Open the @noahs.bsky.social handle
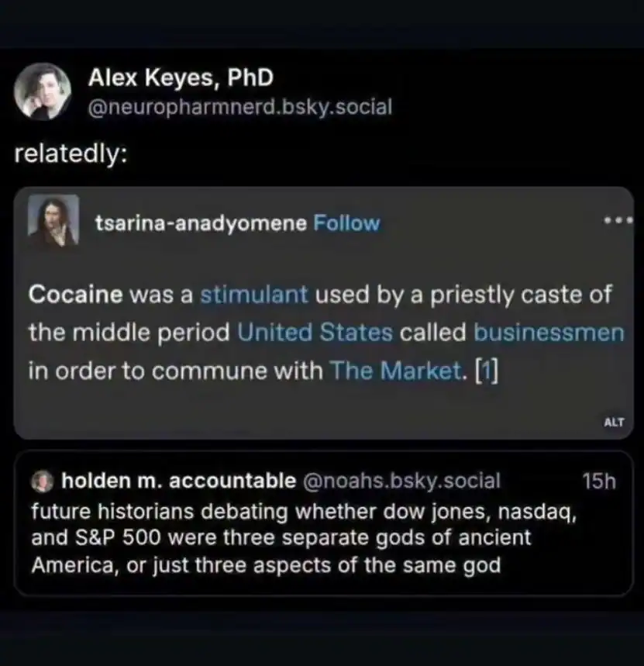This screenshot has width=644, height=666. coord(400,481)
